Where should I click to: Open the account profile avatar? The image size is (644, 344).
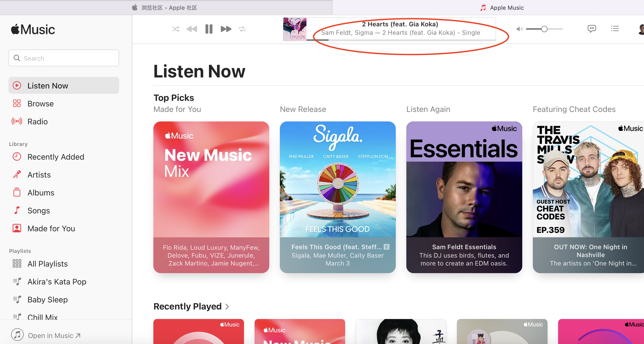tap(641, 29)
